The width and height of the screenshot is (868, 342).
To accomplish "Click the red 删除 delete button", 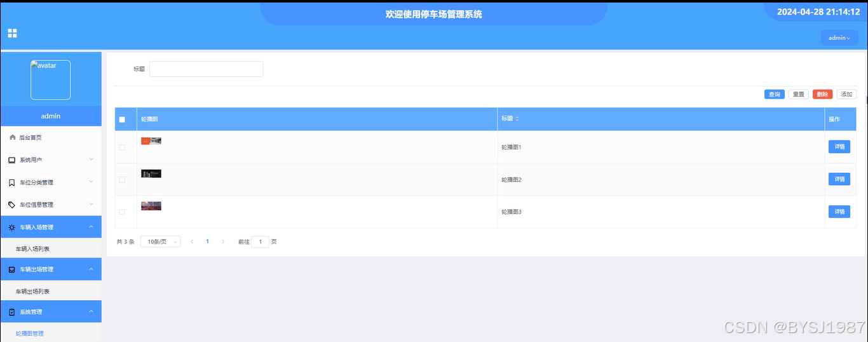I will [823, 94].
